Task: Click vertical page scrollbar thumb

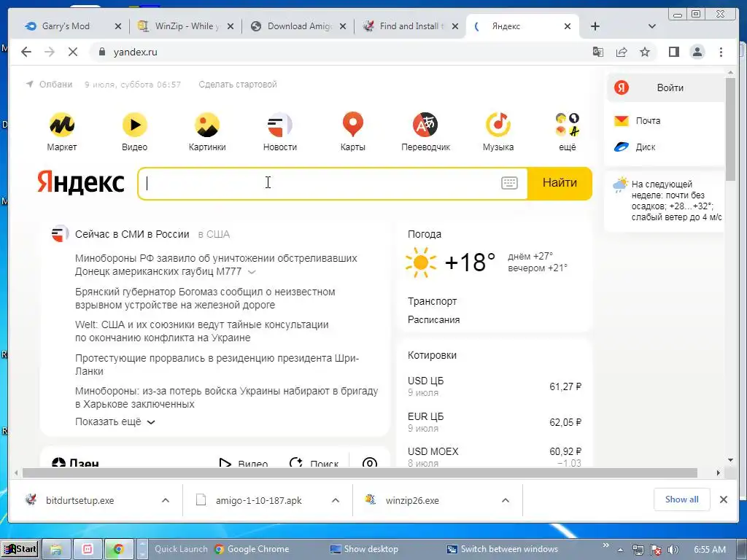Action: click(x=730, y=128)
